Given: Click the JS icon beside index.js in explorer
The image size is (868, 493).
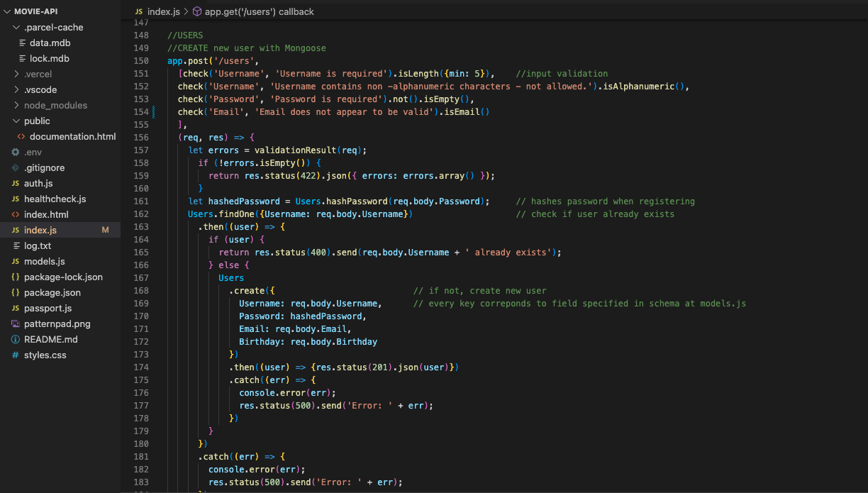Looking at the screenshot, I should [16, 231].
